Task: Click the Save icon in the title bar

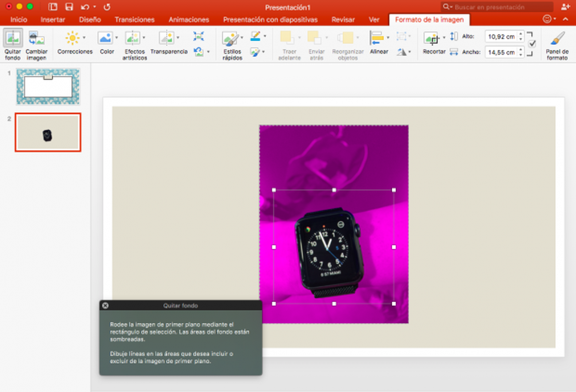Action: tap(69, 7)
